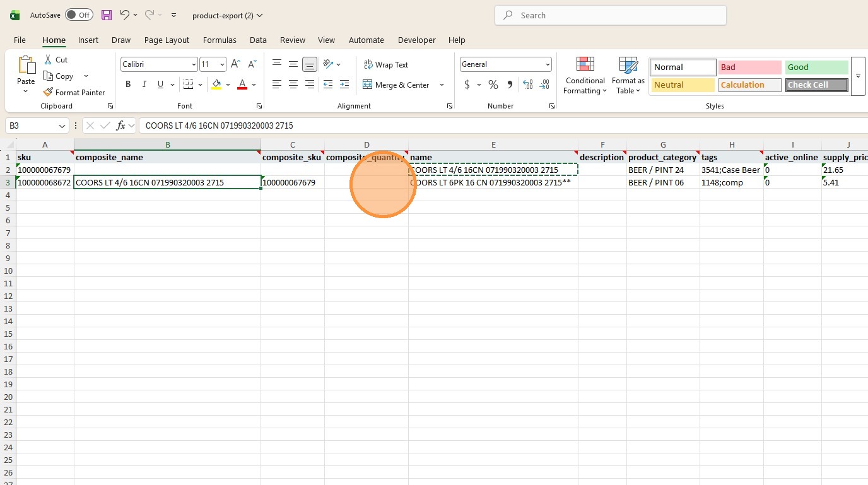
Task: Toggle Bottom Align vertical alignment
Action: click(x=310, y=64)
